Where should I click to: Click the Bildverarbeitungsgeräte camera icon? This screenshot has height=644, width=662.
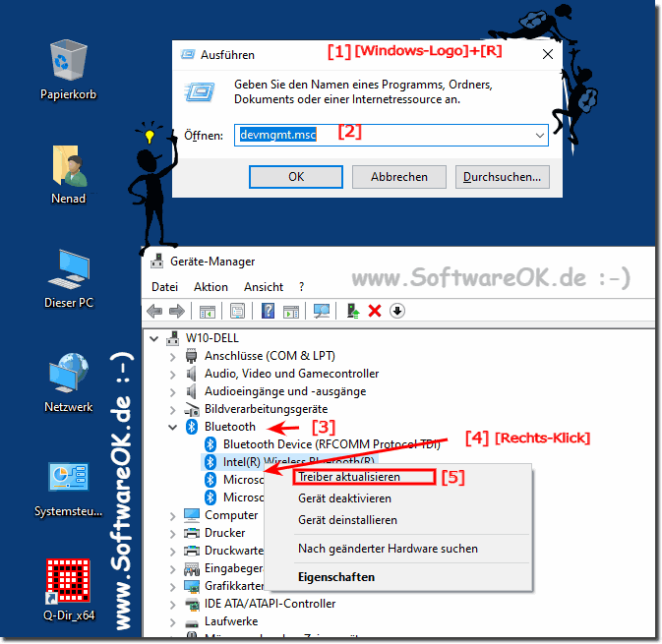pyautogui.click(x=192, y=409)
